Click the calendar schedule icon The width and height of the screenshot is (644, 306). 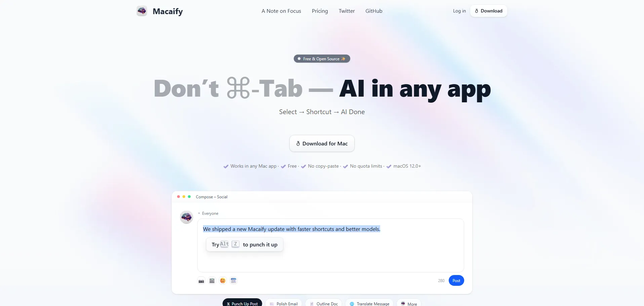tap(234, 281)
